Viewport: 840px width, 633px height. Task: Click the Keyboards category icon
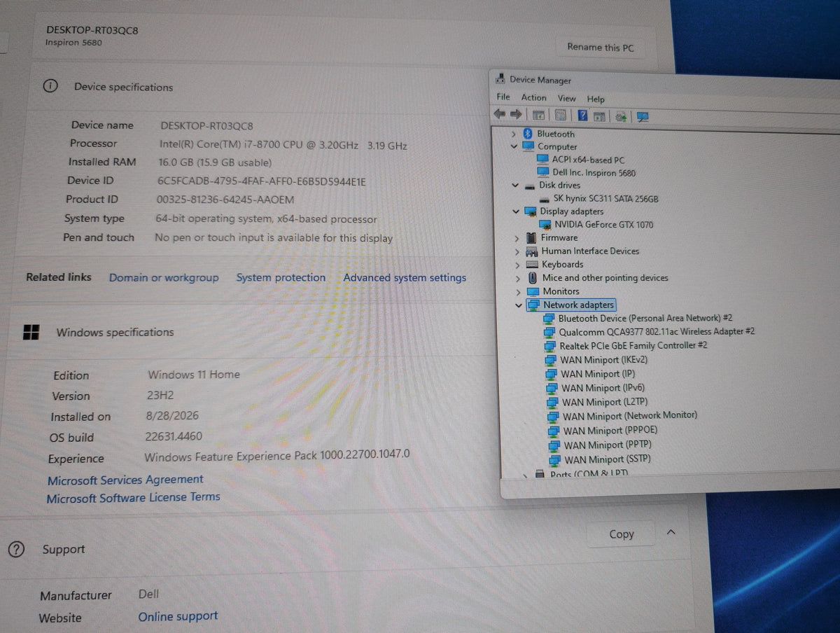click(533, 264)
